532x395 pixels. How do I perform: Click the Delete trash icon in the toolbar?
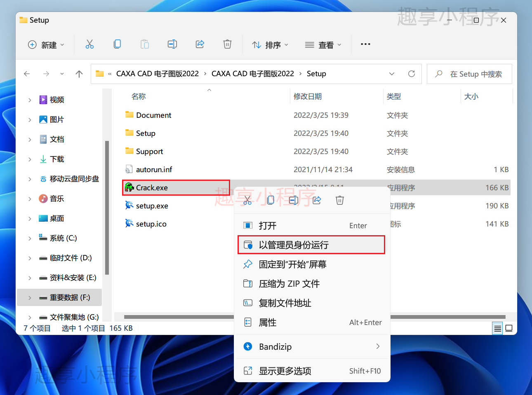[x=227, y=44]
